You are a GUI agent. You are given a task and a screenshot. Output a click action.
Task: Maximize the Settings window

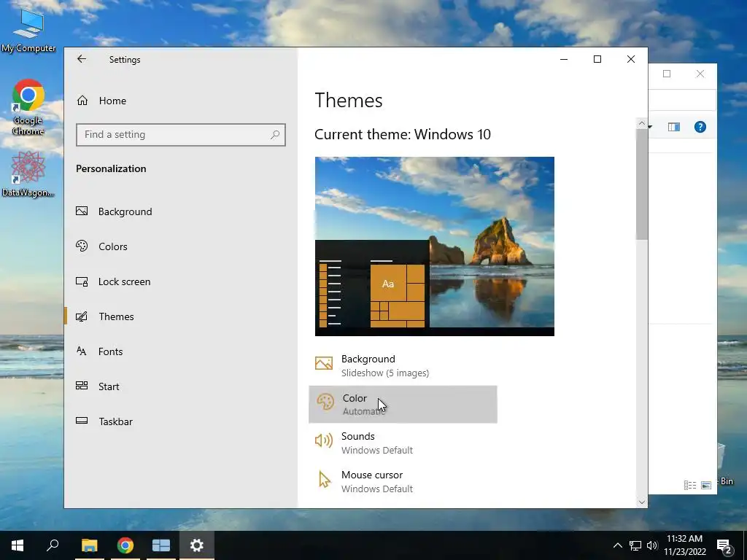(597, 59)
